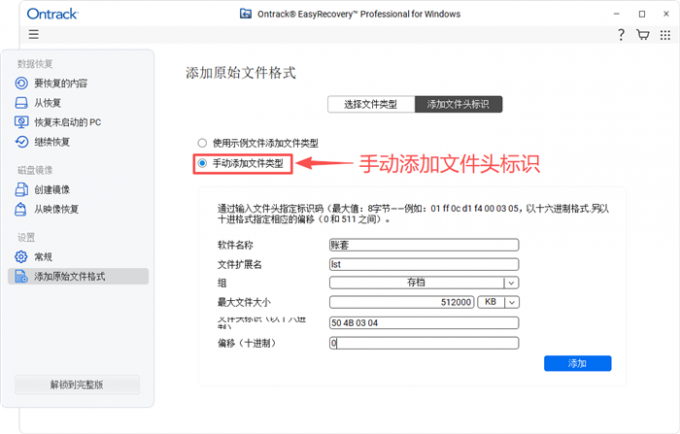
Task: Open 从恢复 in sidebar
Action: [x=48, y=103]
